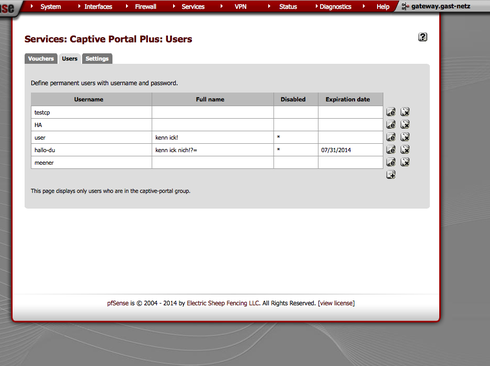490x366 pixels.
Task: Open the VPN menu
Action: (240, 7)
